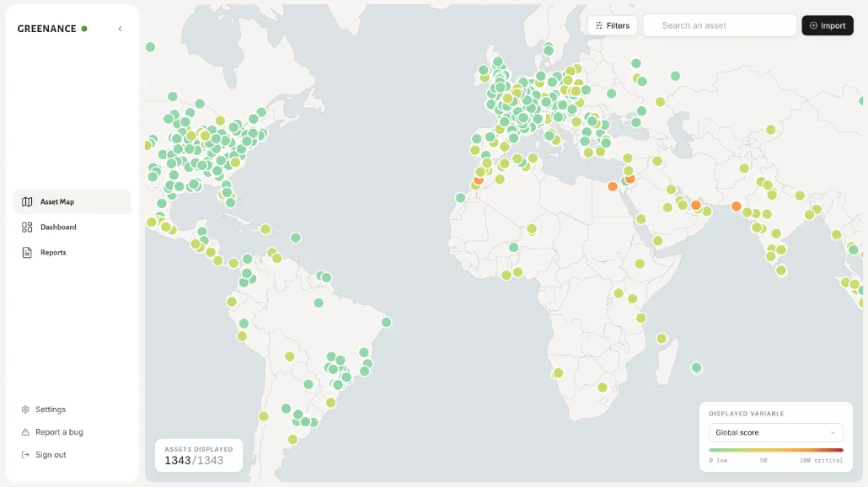Click the DISPLAYED VARIABLE label
This screenshot has height=487, width=868.
(x=746, y=414)
